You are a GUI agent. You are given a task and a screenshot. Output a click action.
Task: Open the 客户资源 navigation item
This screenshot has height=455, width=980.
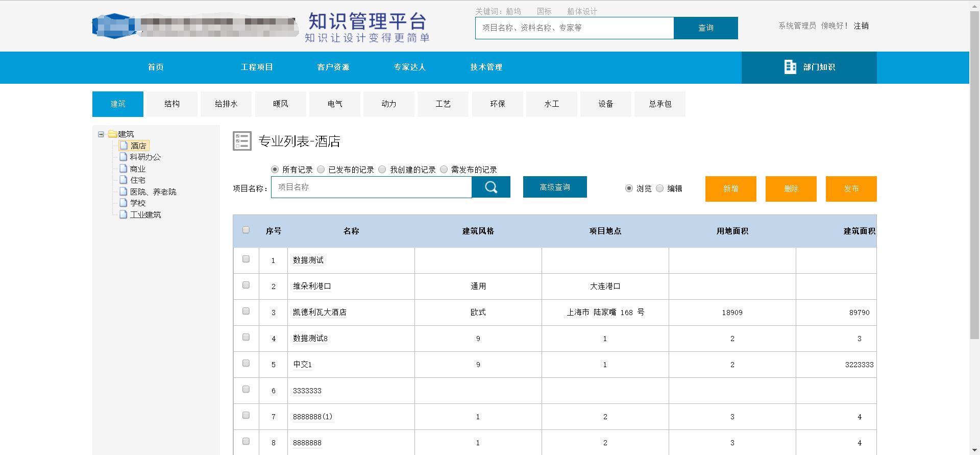coord(333,67)
